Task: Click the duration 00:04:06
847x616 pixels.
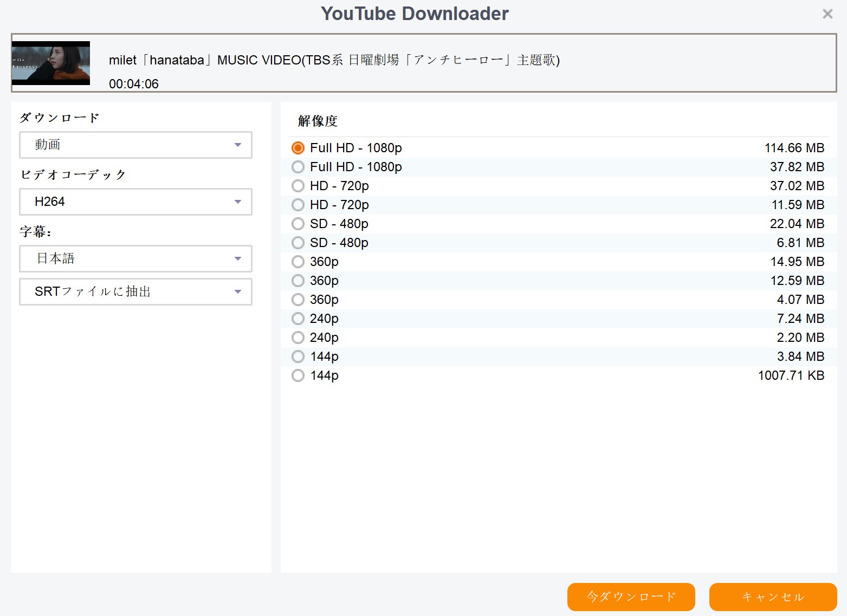Action: pyautogui.click(x=134, y=84)
